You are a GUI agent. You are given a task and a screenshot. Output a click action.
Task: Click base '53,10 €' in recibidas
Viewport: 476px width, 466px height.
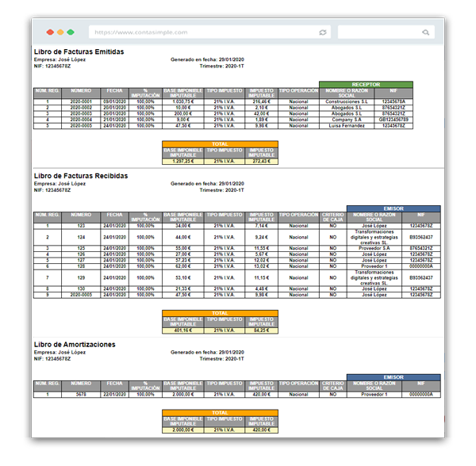(183, 277)
